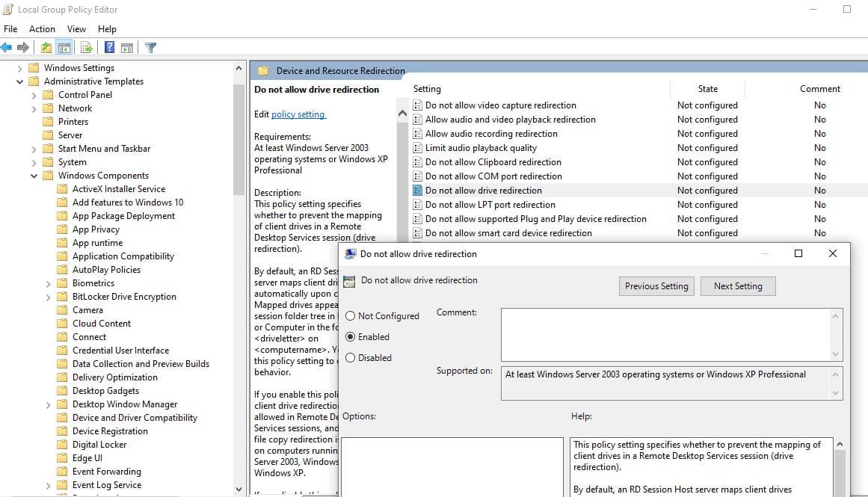The width and height of the screenshot is (868, 497).
Task: Click the Export List toolbar icon
Action: point(87,48)
